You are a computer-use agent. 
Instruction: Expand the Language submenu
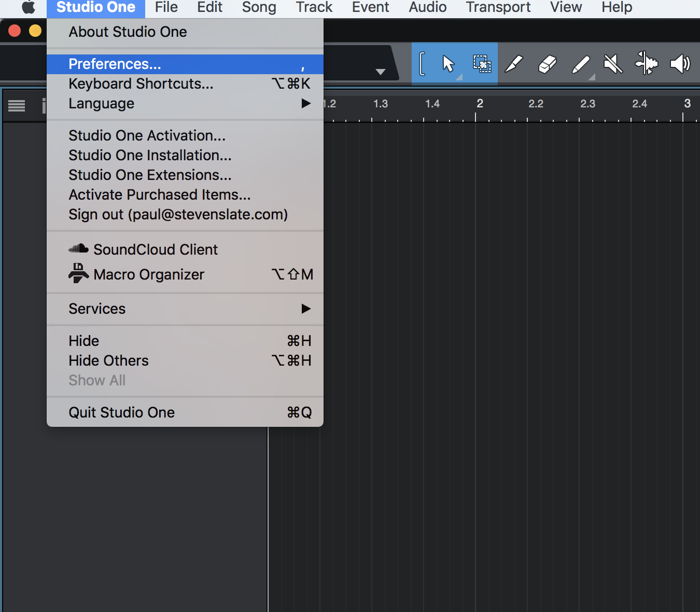coord(185,103)
